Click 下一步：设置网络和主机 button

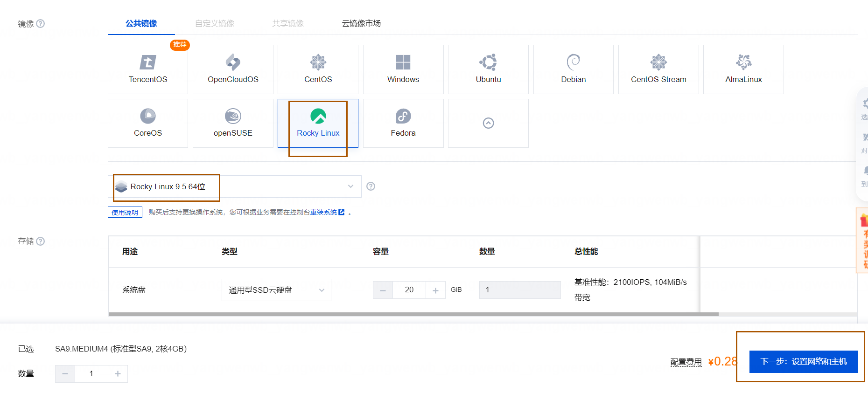[803, 362]
